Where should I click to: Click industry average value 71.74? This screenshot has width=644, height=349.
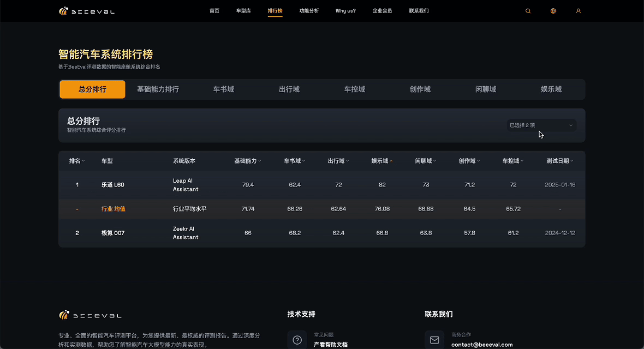[248, 209]
